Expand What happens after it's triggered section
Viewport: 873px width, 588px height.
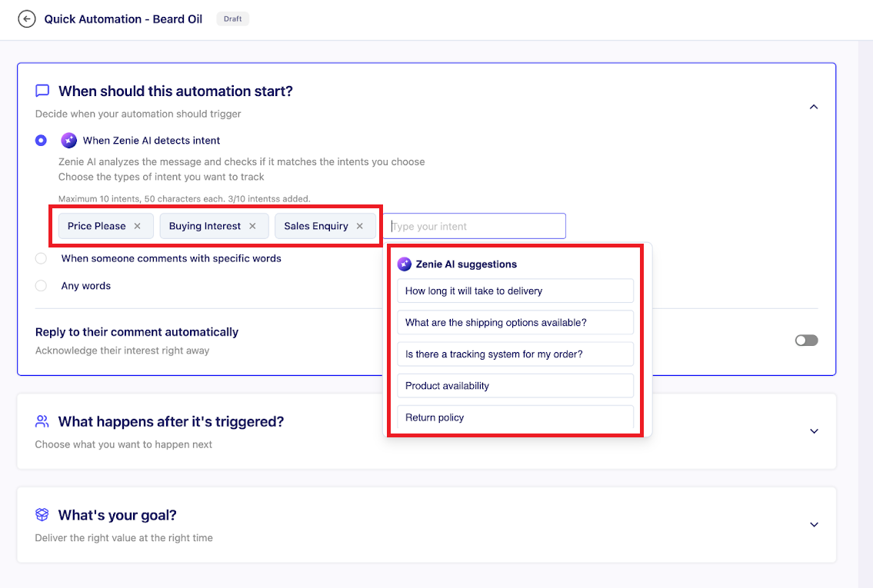coord(814,431)
